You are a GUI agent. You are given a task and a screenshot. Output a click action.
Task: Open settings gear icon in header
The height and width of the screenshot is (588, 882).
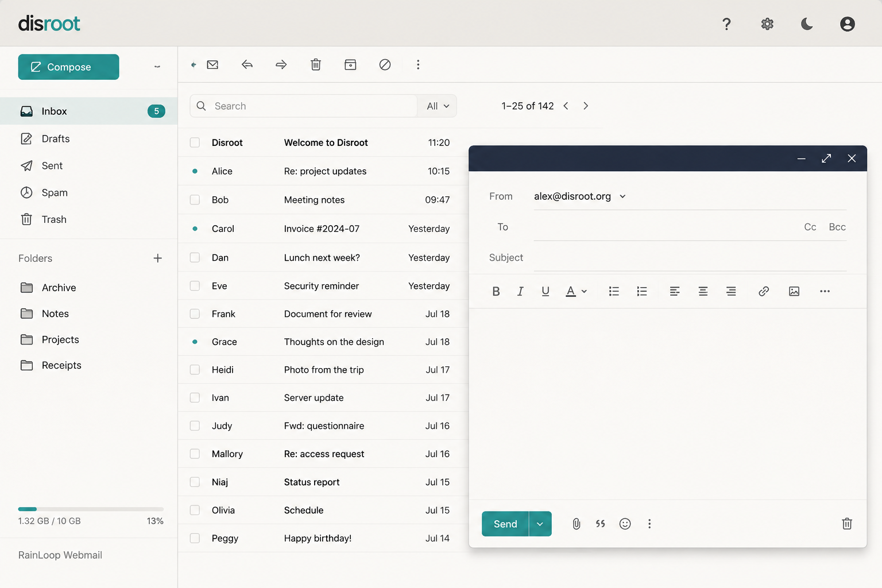(767, 24)
